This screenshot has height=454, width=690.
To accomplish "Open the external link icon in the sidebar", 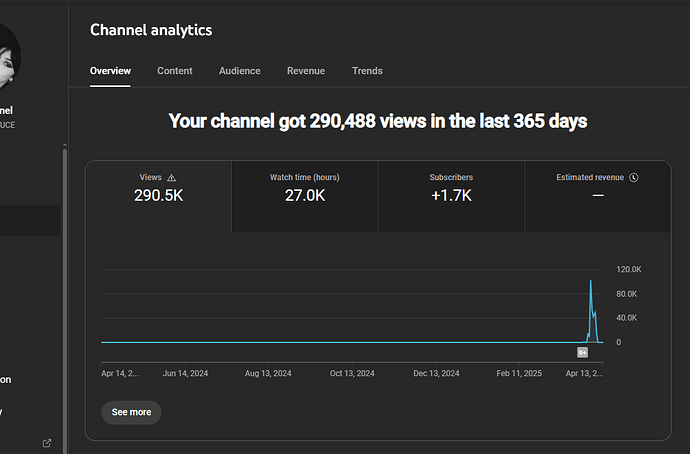I will click(x=47, y=442).
